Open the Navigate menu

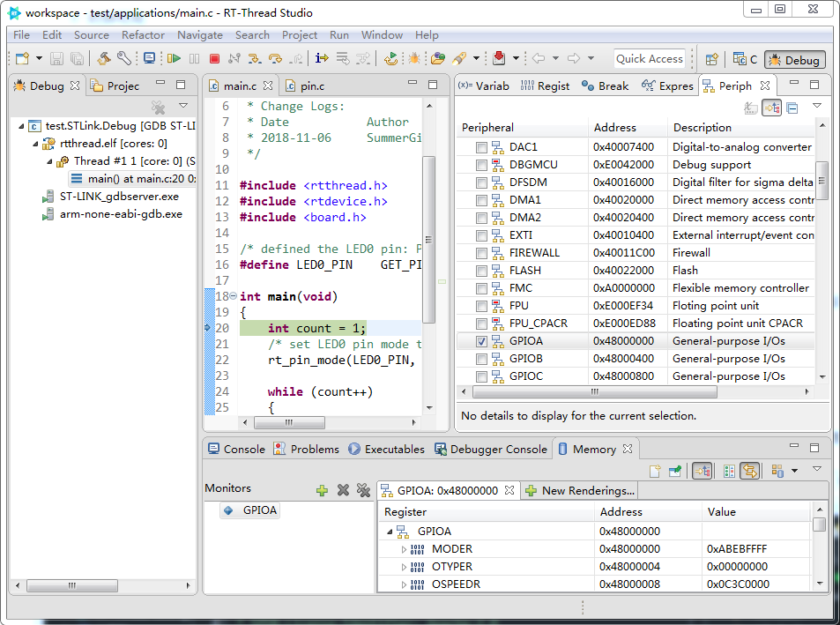(200, 34)
